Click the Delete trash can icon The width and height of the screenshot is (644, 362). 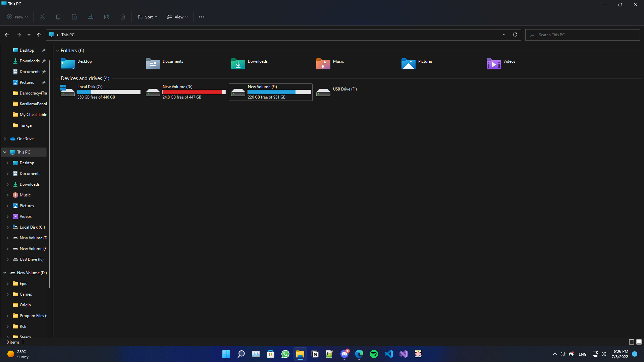point(123,17)
